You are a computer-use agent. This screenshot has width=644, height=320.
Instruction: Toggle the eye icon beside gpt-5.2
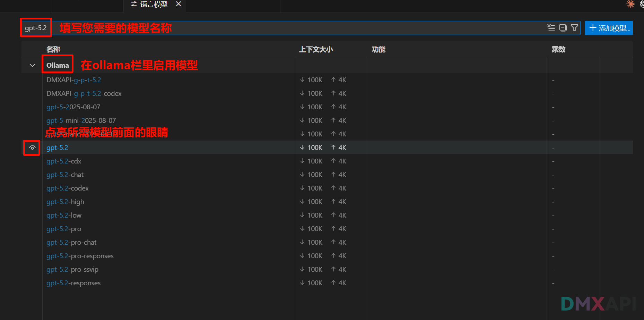[x=32, y=148]
